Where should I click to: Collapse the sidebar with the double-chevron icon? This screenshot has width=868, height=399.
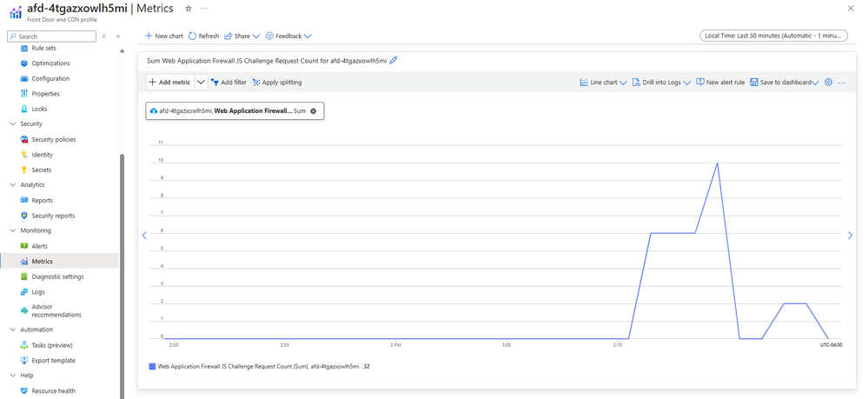118,37
